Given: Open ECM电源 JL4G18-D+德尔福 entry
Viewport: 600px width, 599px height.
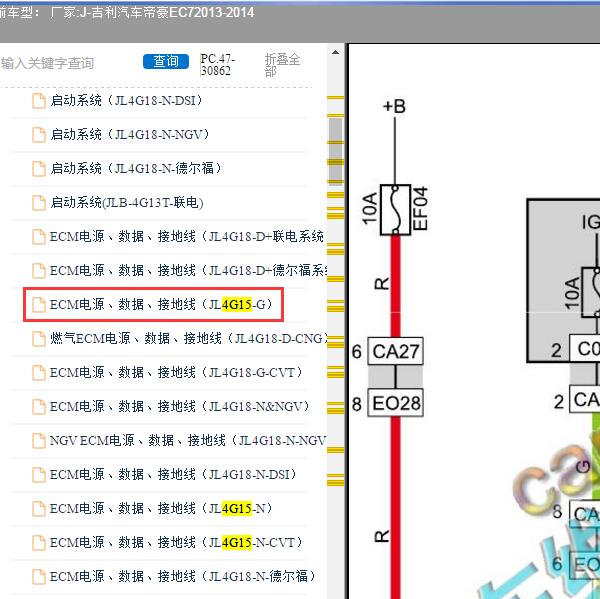Looking at the screenshot, I should click(x=188, y=271).
